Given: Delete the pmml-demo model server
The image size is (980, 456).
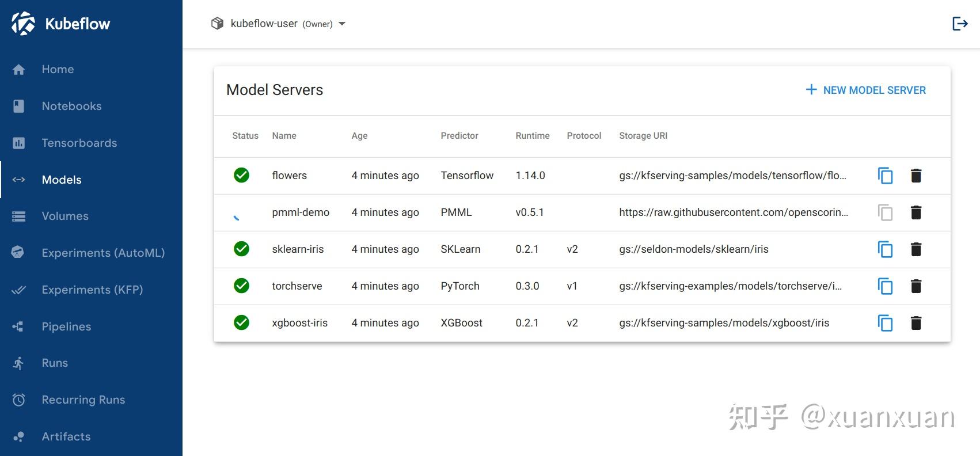Looking at the screenshot, I should click(x=916, y=212).
